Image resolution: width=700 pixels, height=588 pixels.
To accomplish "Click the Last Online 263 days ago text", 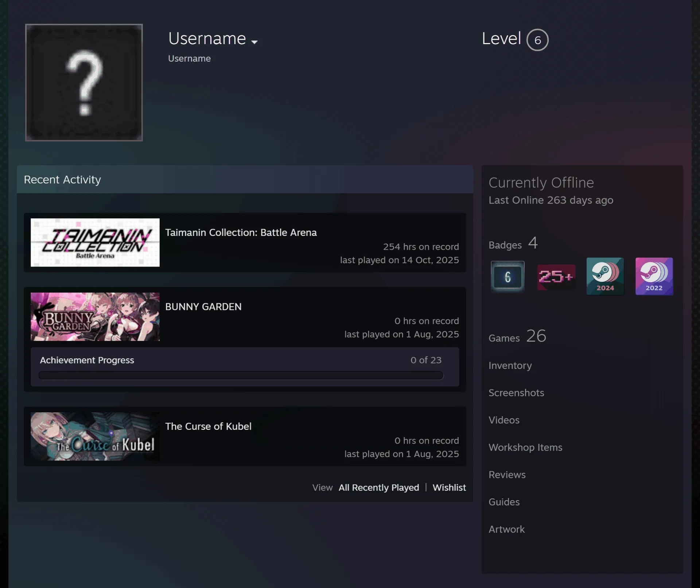I will coord(551,200).
